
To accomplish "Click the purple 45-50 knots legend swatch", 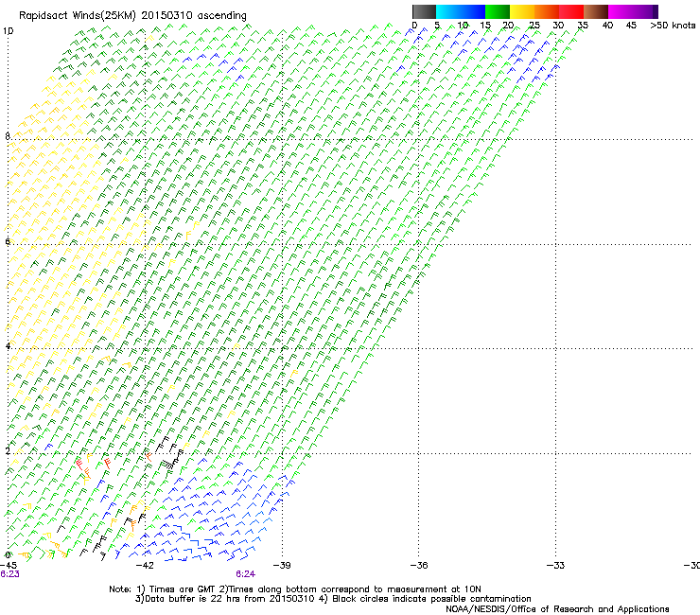I will coord(645,11).
